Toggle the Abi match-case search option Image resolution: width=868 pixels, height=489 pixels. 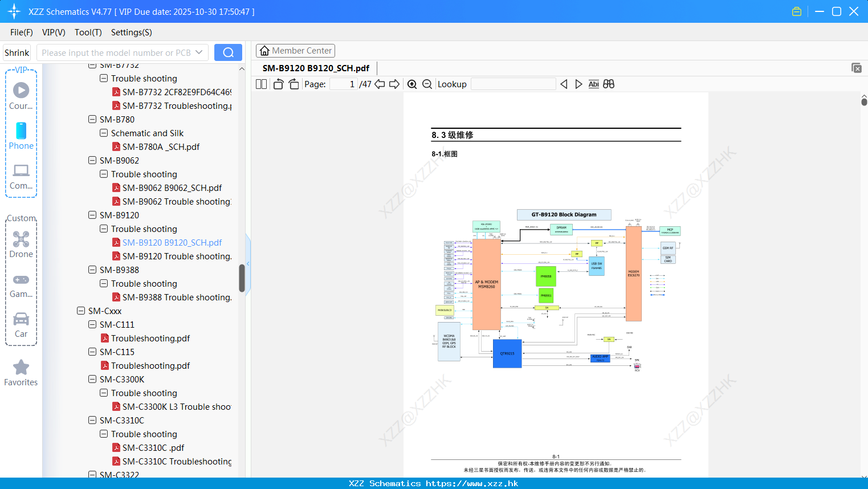[593, 84]
